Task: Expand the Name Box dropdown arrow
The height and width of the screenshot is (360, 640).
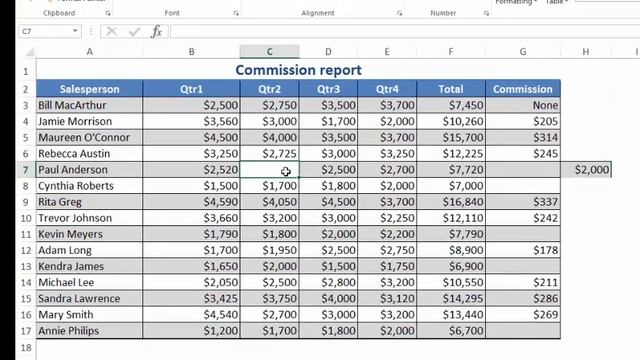Action: click(75, 31)
